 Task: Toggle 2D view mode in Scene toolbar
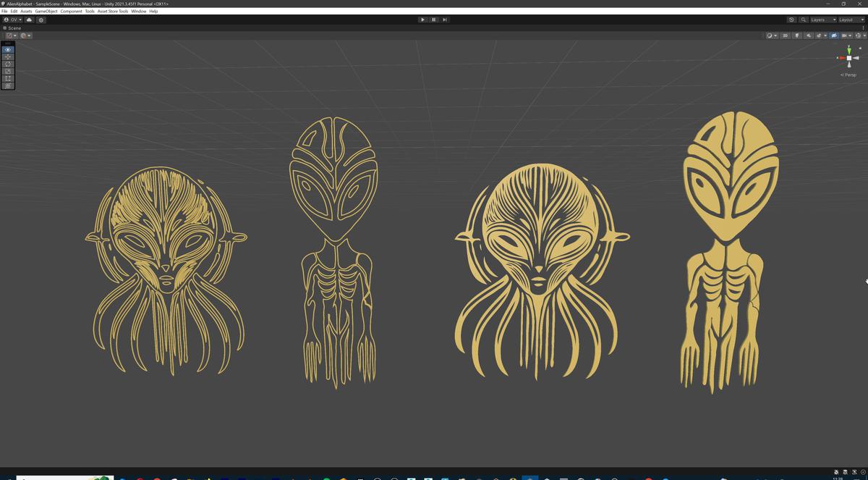click(x=785, y=35)
